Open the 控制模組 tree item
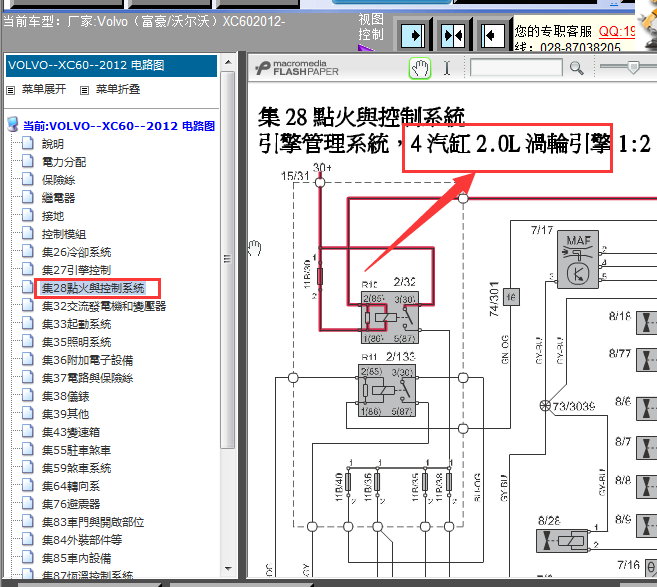Screen dimensions: 657x587 pyautogui.click(x=64, y=234)
